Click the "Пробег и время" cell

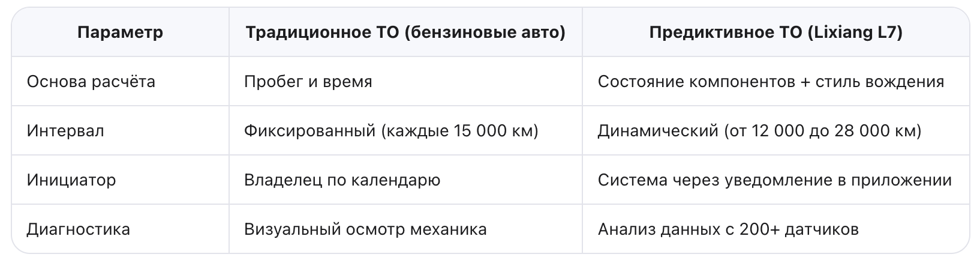[x=308, y=82]
